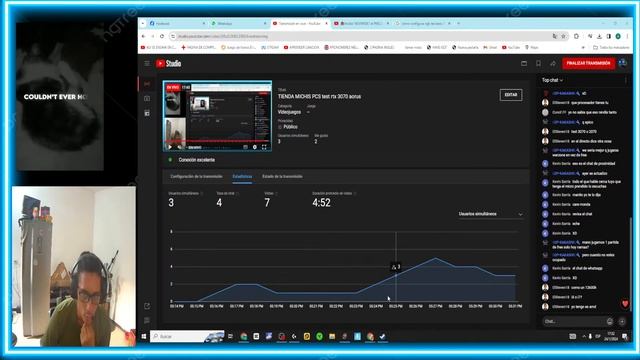
Task: Select the Webcam camera icon in the left sidebar
Action: (x=147, y=98)
